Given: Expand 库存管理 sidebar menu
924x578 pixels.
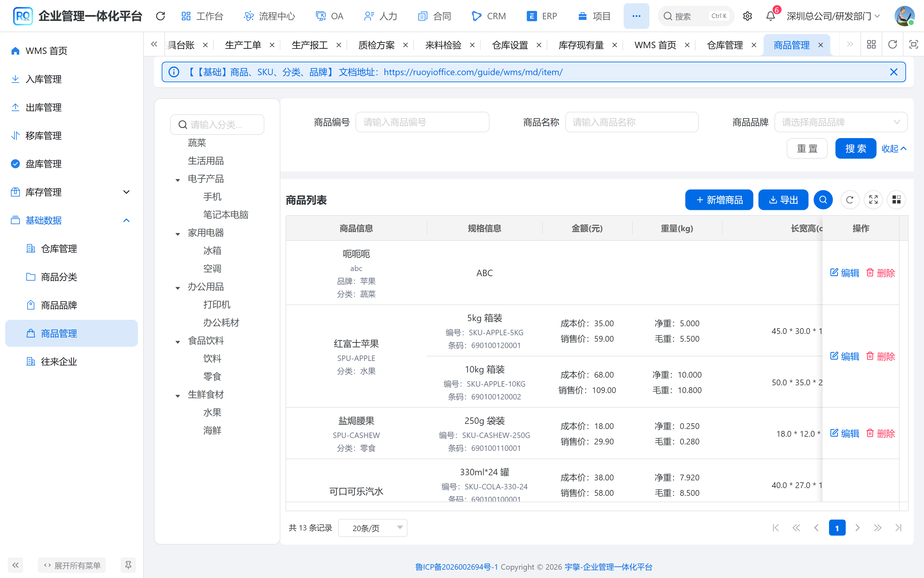Looking at the screenshot, I should [72, 192].
